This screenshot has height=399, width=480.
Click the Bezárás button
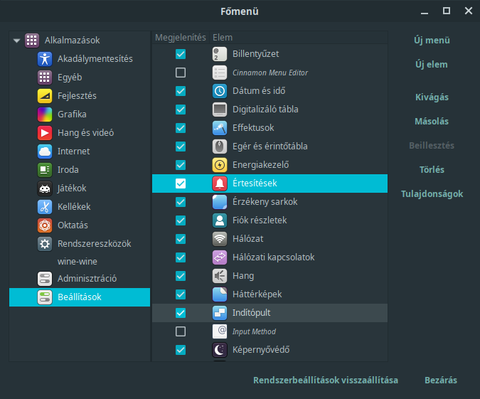(x=441, y=380)
